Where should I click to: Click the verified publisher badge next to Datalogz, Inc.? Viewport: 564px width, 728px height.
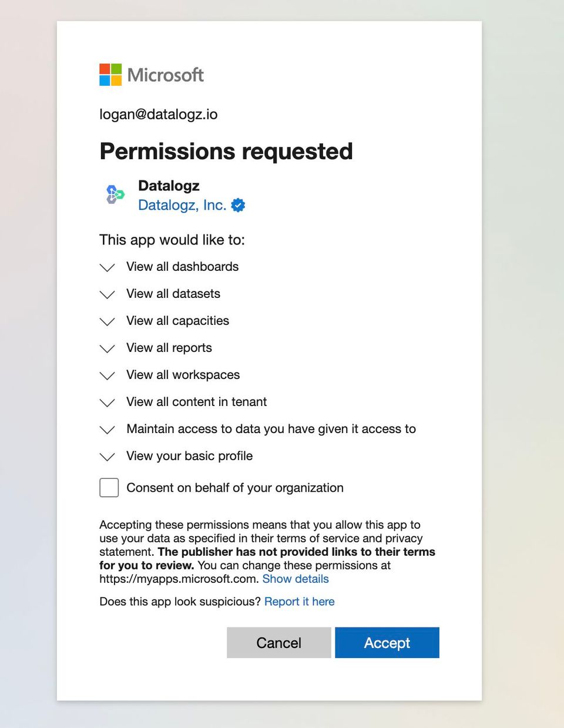(237, 205)
